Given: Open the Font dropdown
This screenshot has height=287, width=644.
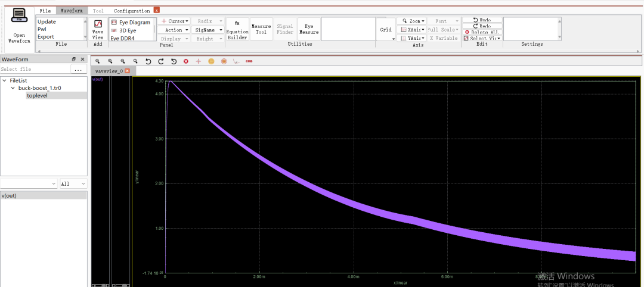Looking at the screenshot, I should [443, 21].
